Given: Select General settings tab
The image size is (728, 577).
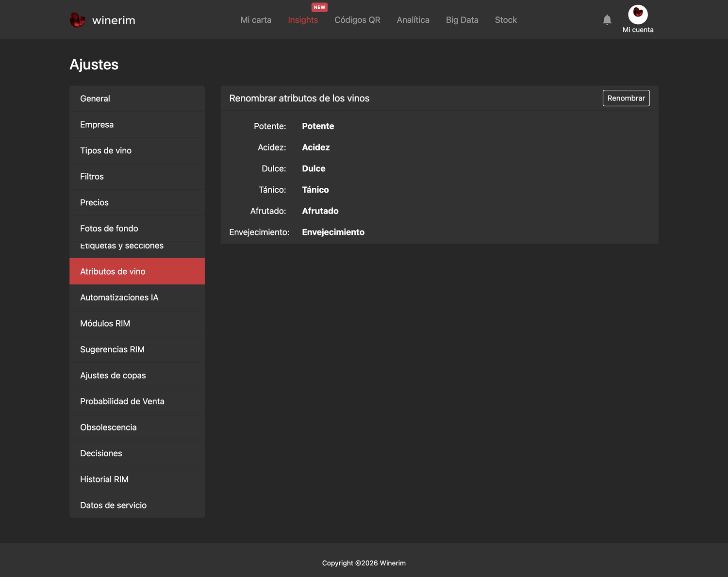Looking at the screenshot, I should [x=137, y=99].
